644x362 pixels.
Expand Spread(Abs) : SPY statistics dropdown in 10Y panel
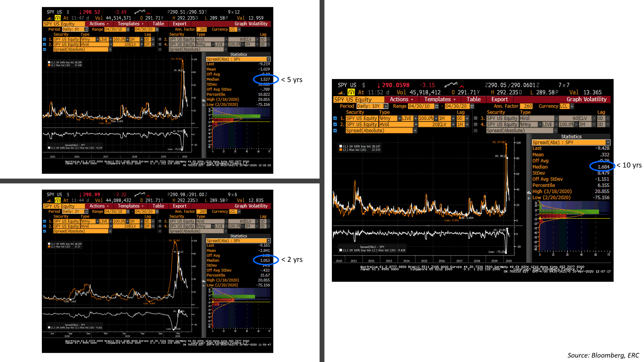point(608,142)
